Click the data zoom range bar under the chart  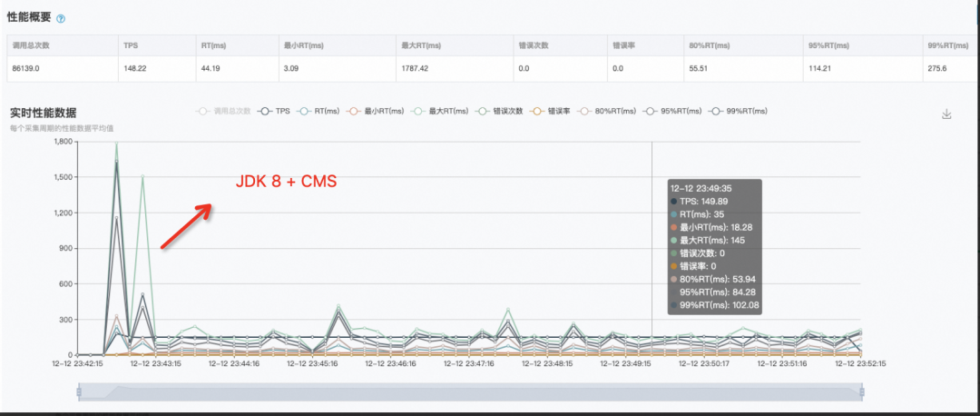[470, 391]
